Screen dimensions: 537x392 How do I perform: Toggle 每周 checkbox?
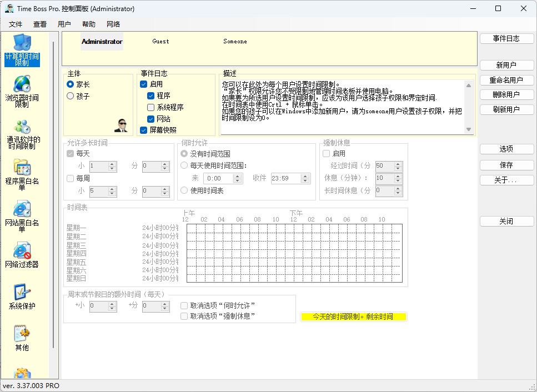(x=70, y=178)
